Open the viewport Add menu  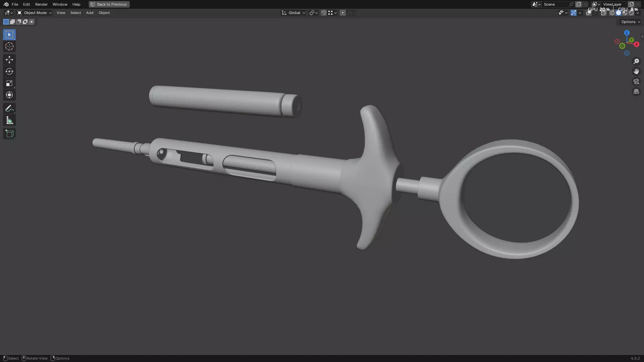pos(90,13)
